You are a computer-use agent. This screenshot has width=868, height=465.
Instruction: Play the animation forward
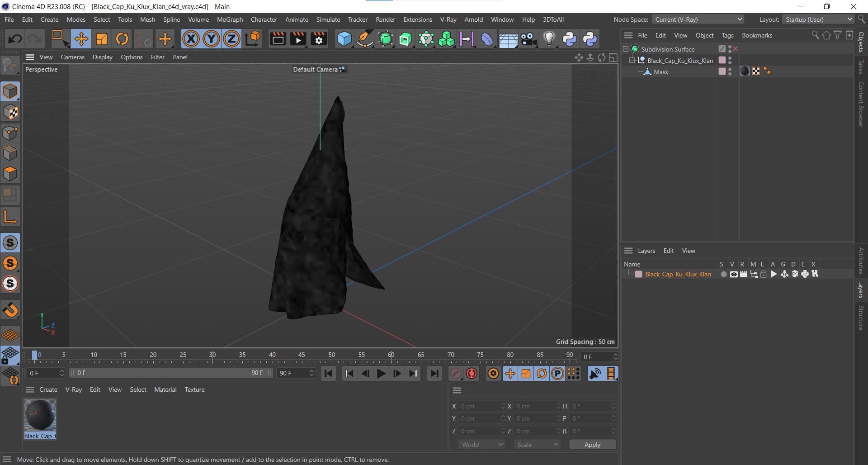(x=381, y=374)
